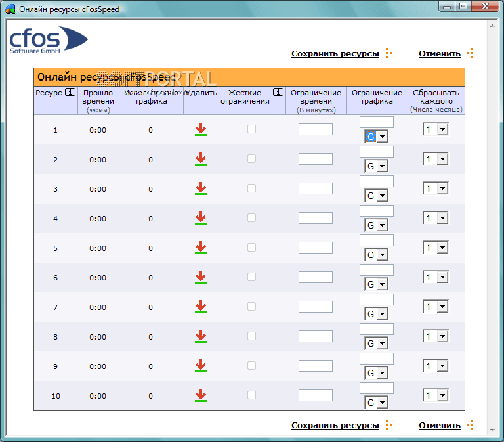Enable hard limits checkbox for resource 3

[x=252, y=188]
